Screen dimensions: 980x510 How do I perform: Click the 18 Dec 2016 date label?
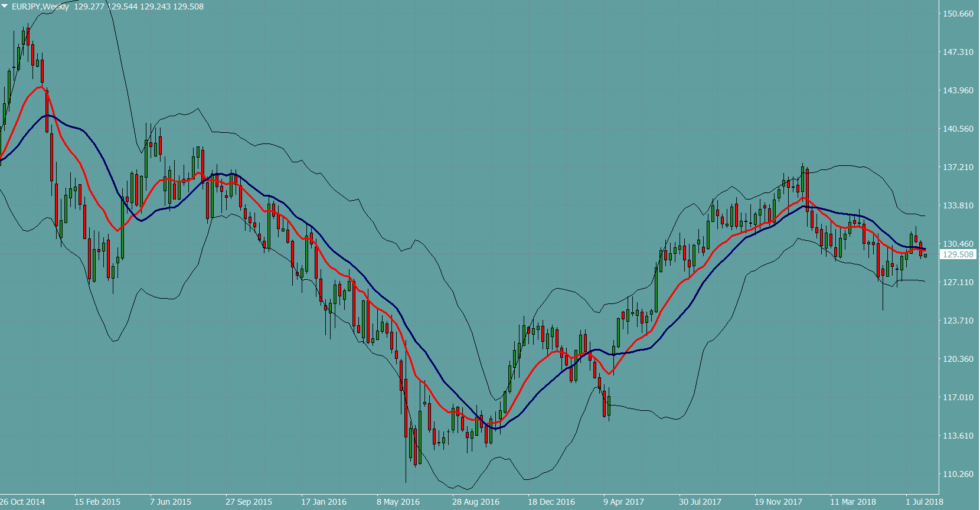(551, 502)
